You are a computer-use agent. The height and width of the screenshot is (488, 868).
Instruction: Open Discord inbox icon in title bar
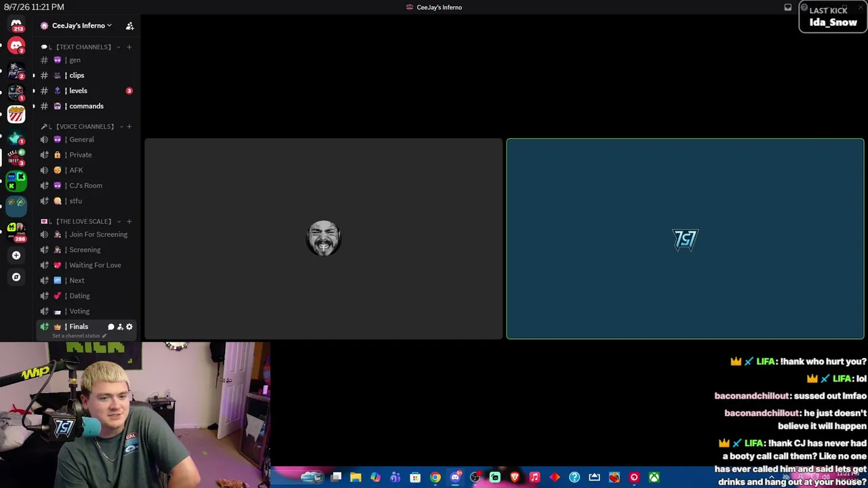[x=788, y=7]
